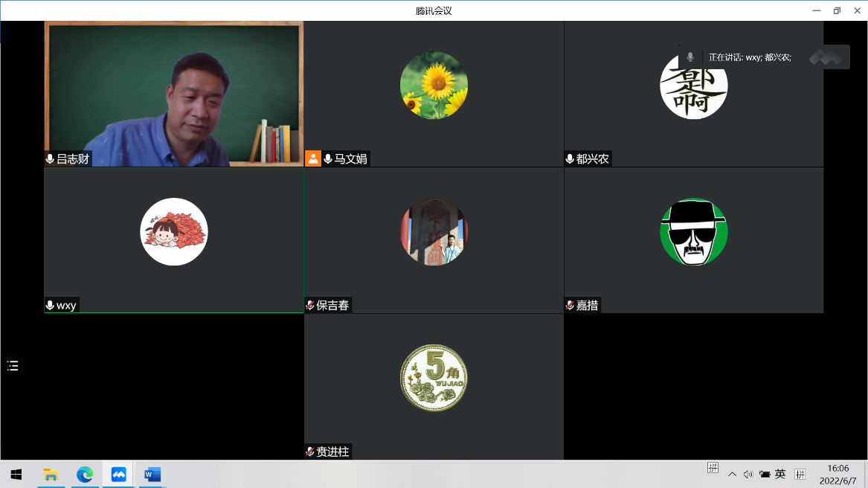This screenshot has height=488, width=868.
Task: Open Microsoft Edge from the taskbar
Action: 84,475
